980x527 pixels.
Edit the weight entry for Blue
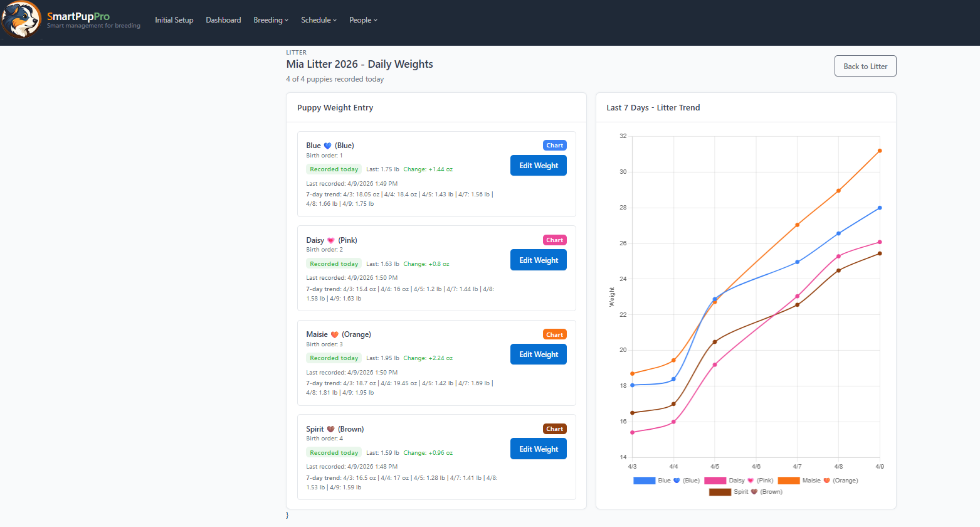coord(538,165)
